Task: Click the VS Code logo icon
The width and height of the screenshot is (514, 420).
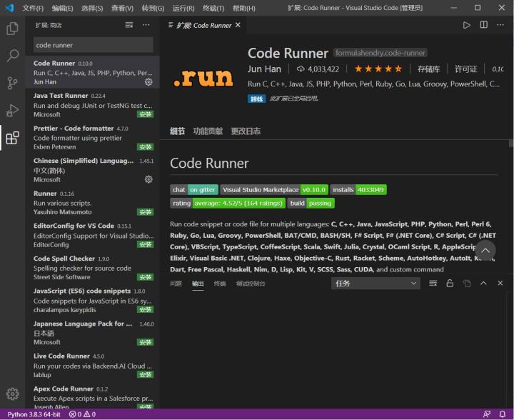Action: (9, 8)
